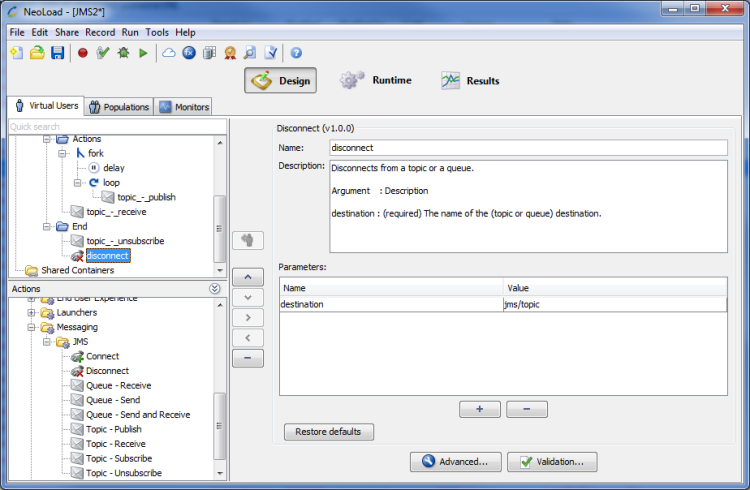This screenshot has height=490, width=750.
Task: Click the green bug debug icon
Action: (123, 52)
